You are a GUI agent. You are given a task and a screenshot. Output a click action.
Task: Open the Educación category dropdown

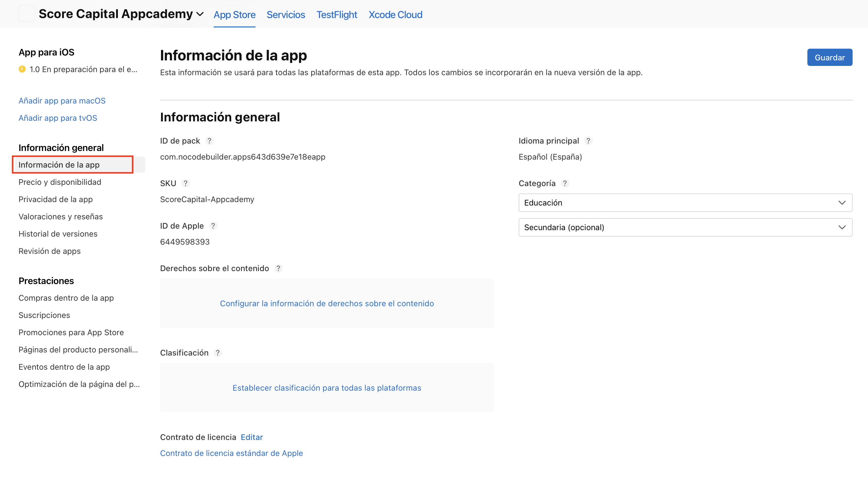pyautogui.click(x=685, y=203)
